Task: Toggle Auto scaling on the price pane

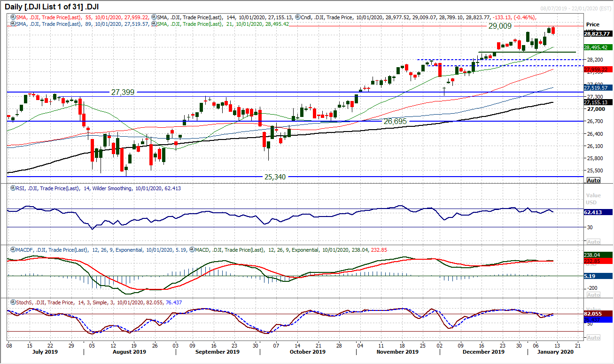Action: point(594,180)
